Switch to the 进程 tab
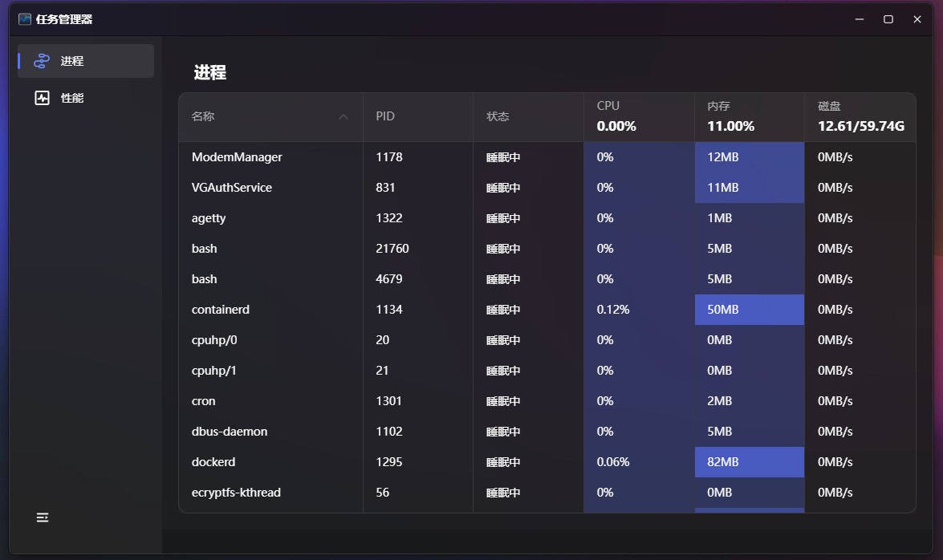The width and height of the screenshot is (943, 560). tap(72, 61)
